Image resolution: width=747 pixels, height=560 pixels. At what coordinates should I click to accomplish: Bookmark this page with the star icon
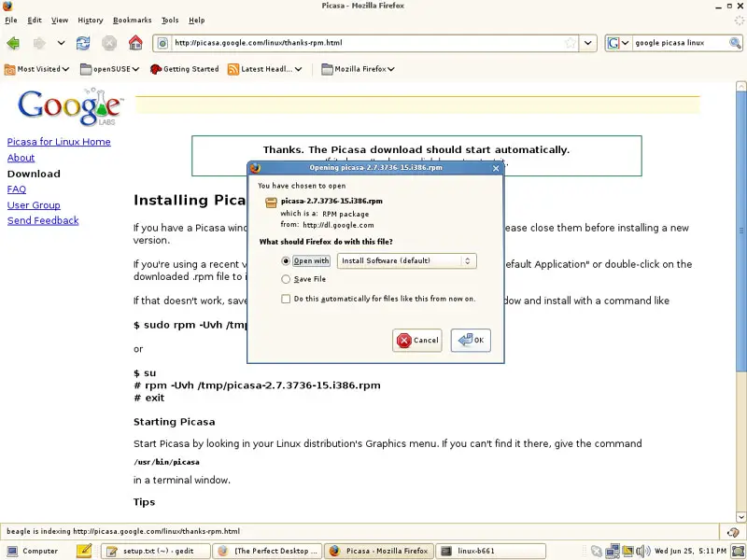click(571, 43)
